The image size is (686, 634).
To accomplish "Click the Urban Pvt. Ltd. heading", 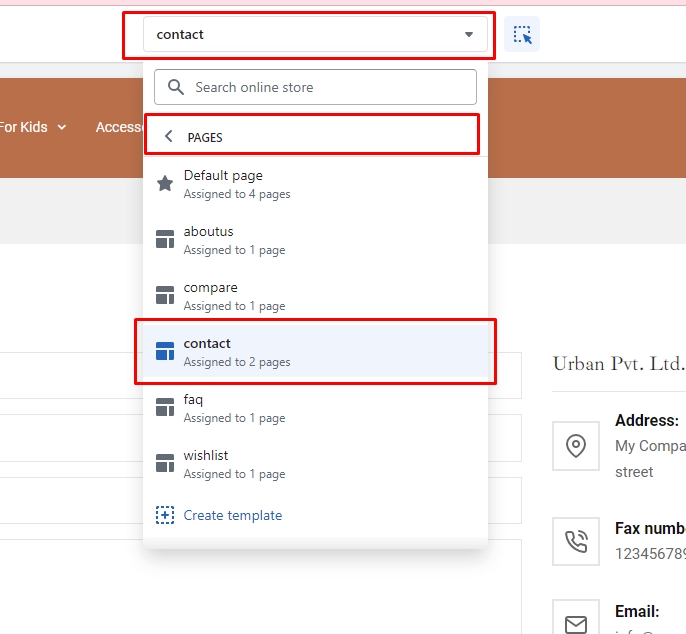I will pyautogui.click(x=619, y=364).
